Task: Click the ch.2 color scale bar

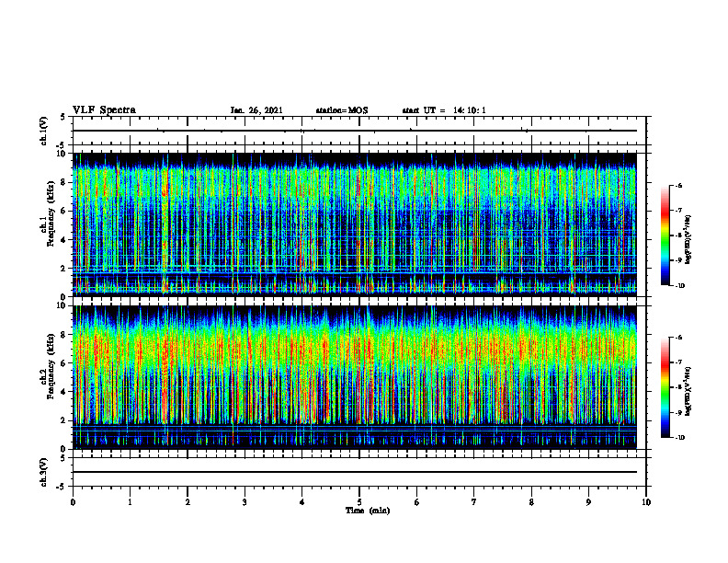Action: [665, 387]
